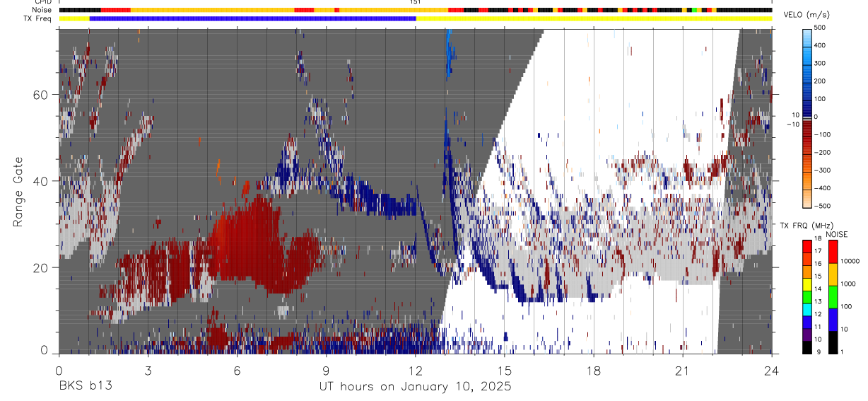Click the '21' hour tick label
The width and height of the screenshot is (868, 401).
pos(683,370)
